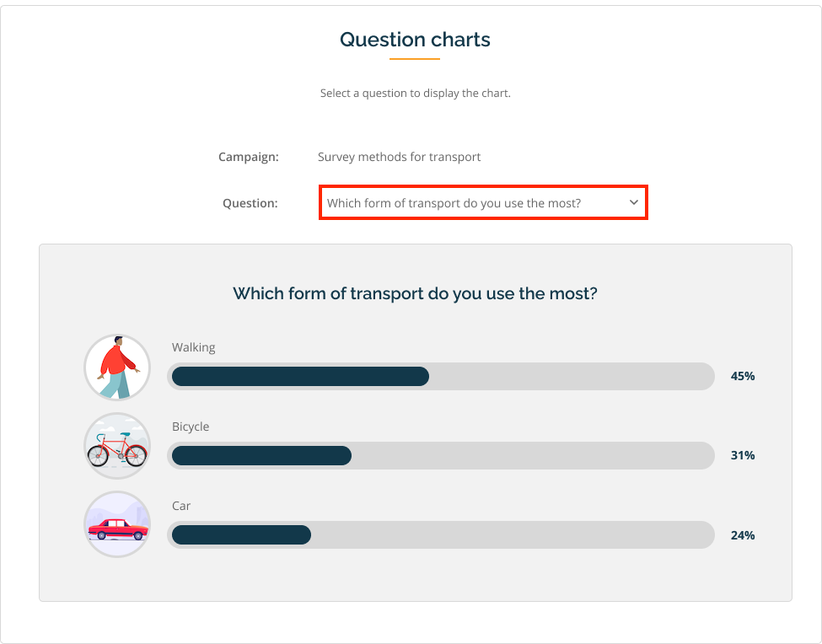Image resolution: width=822 pixels, height=644 pixels.
Task: Open the Question dropdown chevron
Action: [634, 202]
